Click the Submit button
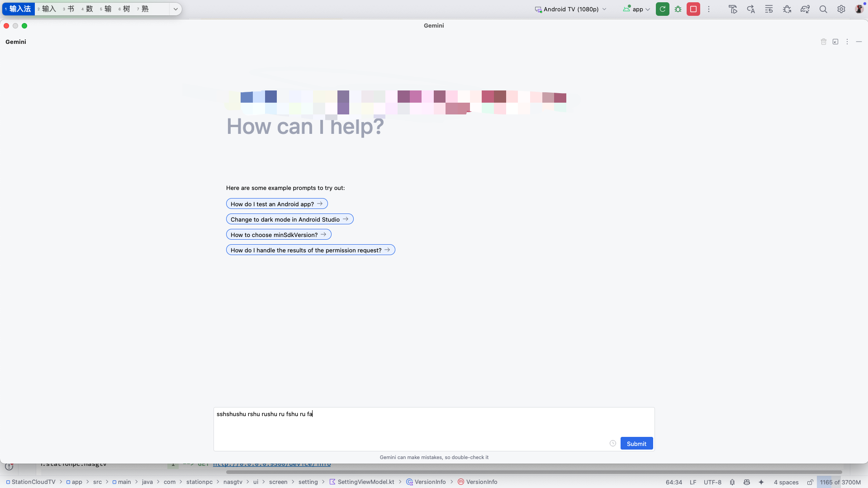This screenshot has width=868, height=488. click(x=636, y=443)
